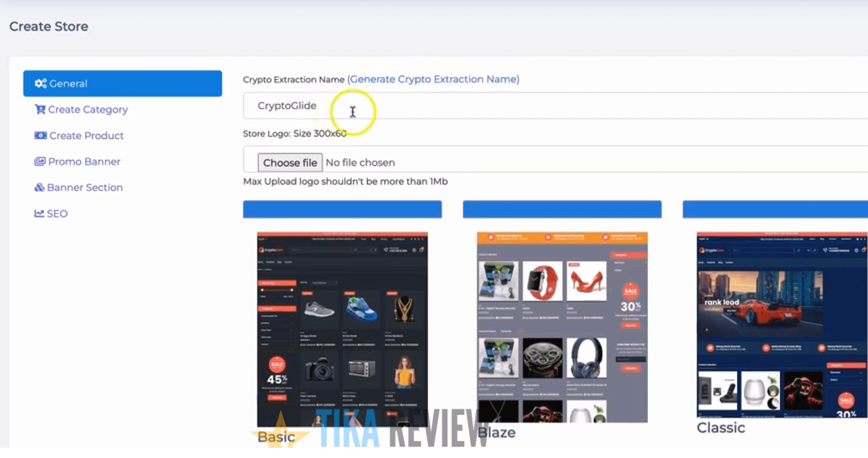Click the cubes icon for Banner Section

39,188
